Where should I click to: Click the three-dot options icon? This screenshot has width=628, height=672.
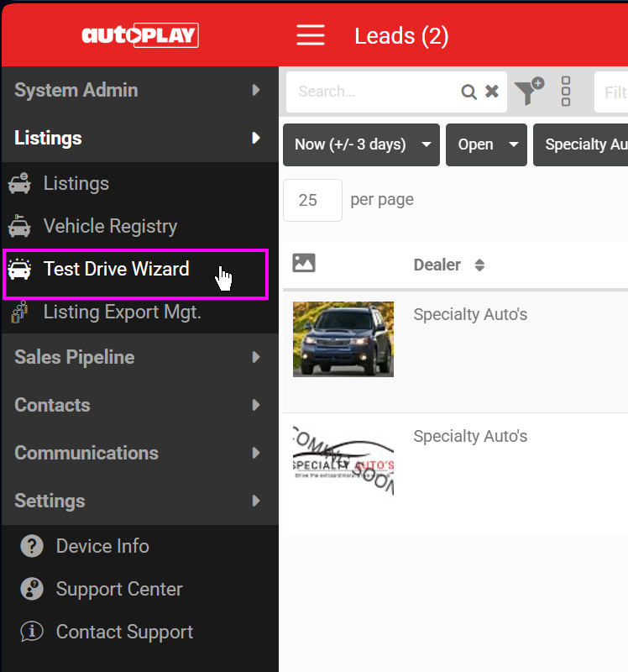tap(566, 92)
